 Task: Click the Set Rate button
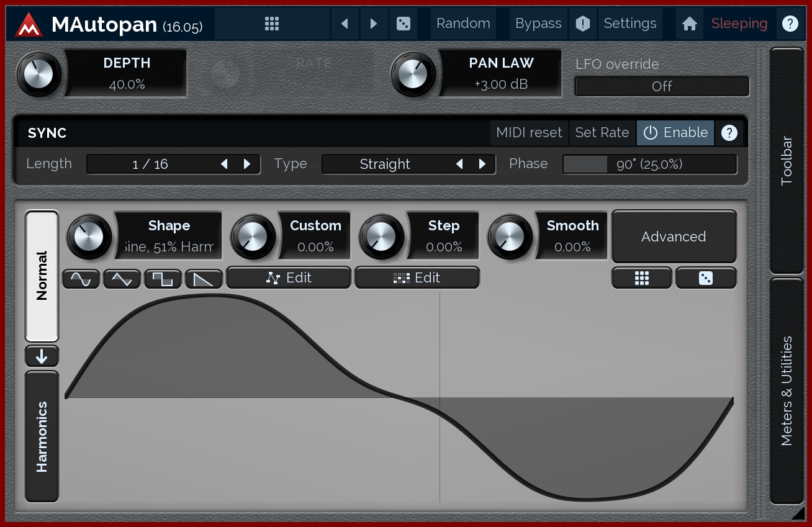(x=602, y=132)
